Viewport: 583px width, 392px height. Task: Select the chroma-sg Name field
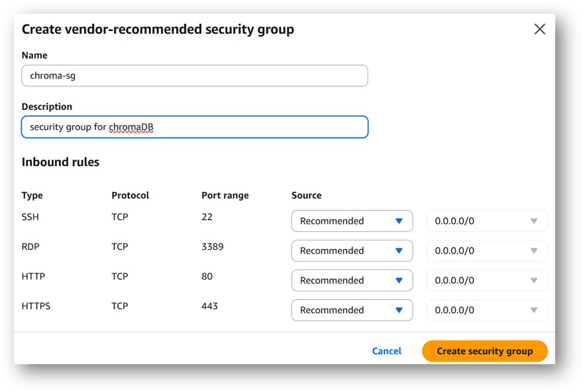(x=195, y=75)
